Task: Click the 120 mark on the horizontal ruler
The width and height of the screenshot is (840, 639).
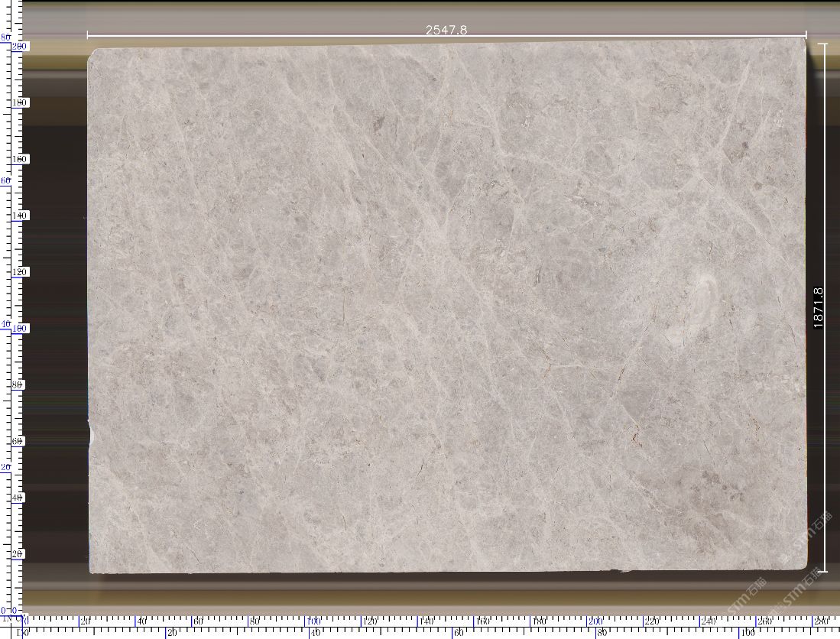Action: [369, 621]
